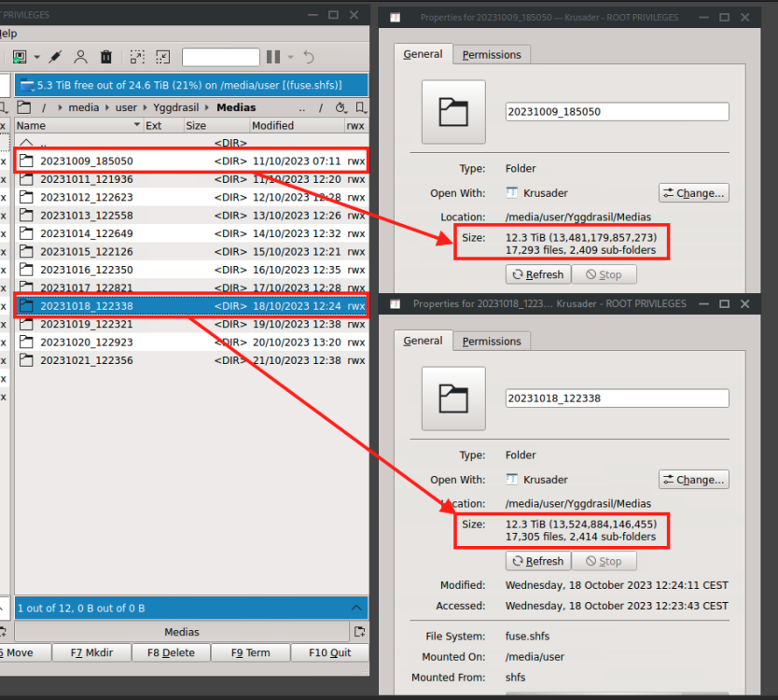The width and height of the screenshot is (778, 700).
Task: Select folder 20231009_185050
Action: click(191, 161)
